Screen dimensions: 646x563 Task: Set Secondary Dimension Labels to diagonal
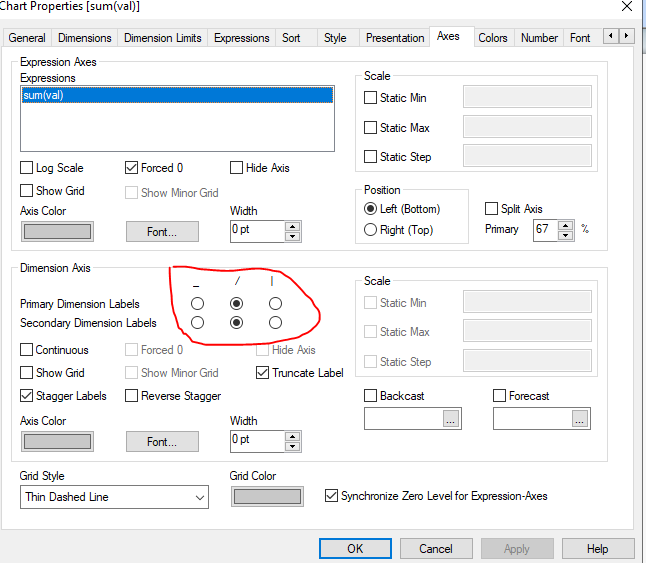coord(236,322)
